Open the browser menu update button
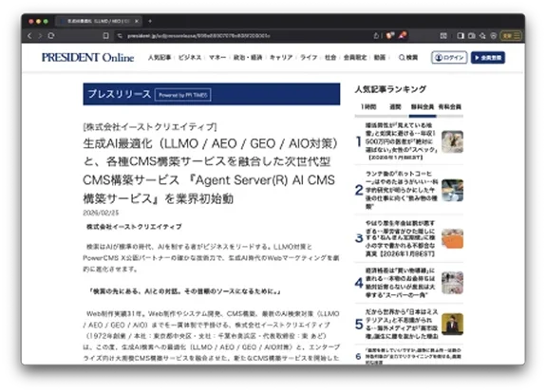 511,35
